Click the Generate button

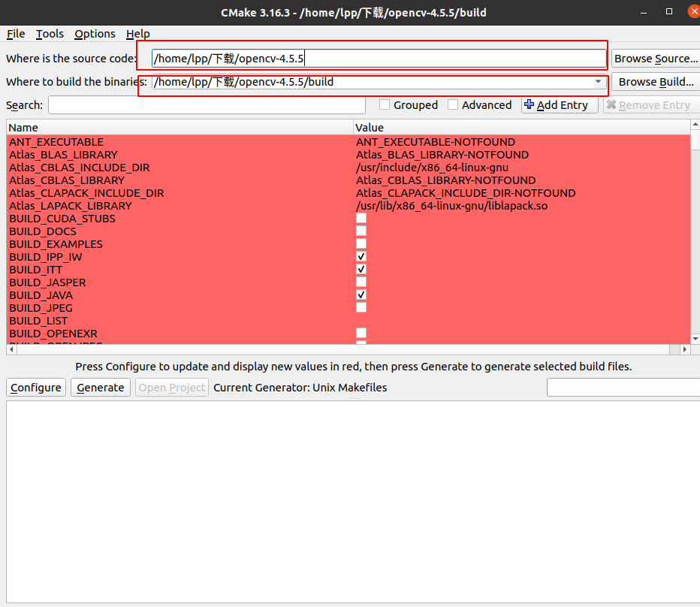point(101,387)
